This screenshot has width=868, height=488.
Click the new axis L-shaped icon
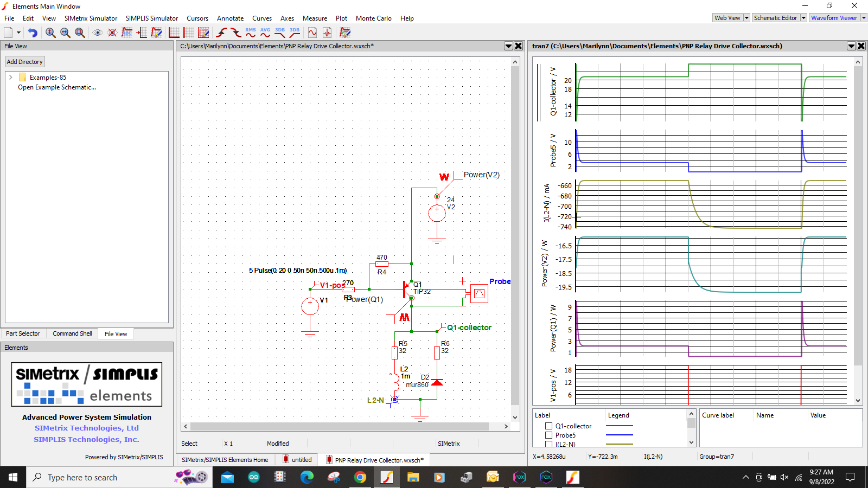tap(174, 33)
